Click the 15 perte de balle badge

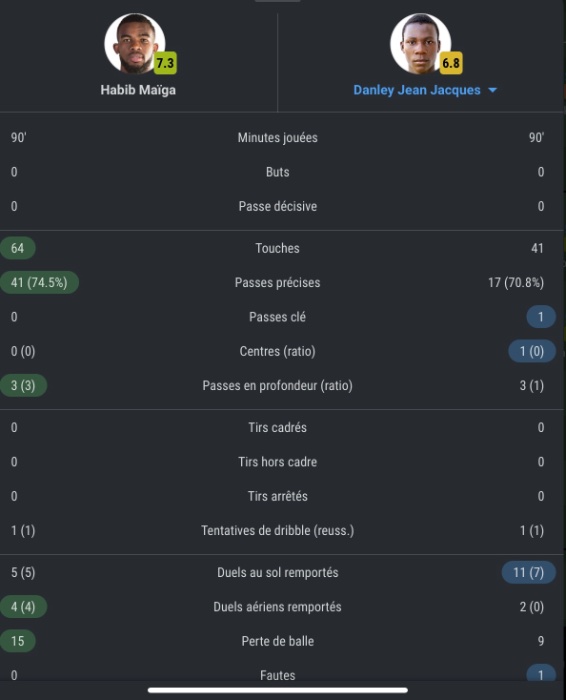tap(18, 641)
